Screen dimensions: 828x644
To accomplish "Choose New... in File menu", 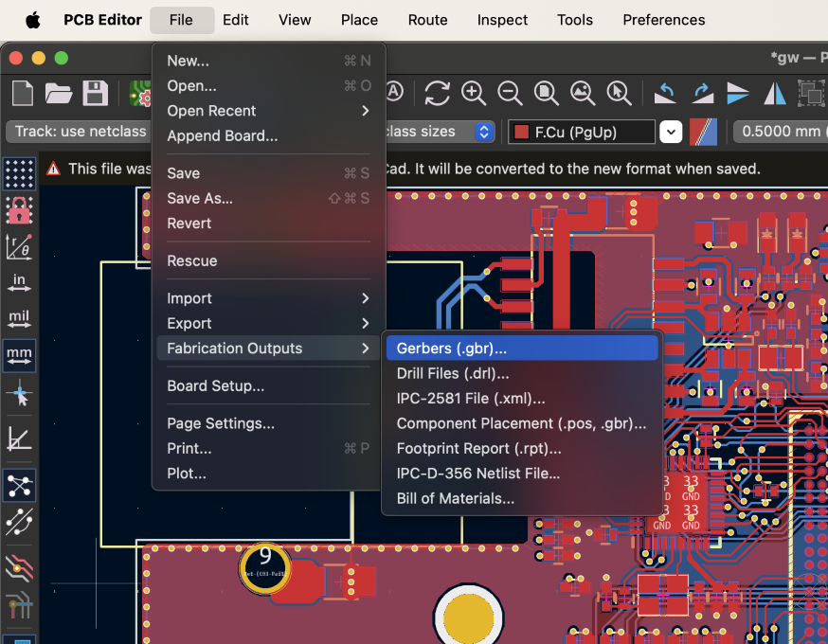I will [x=268, y=61].
